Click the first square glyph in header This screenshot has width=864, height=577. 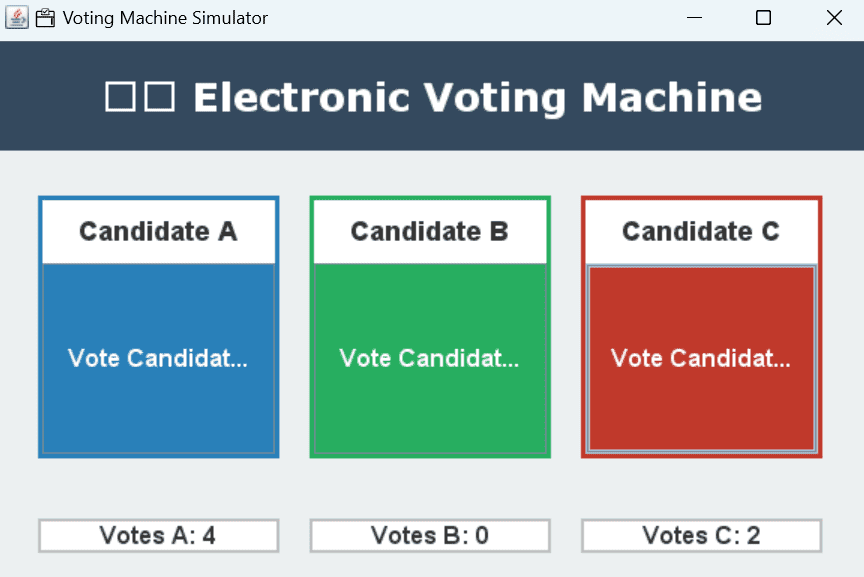[120, 97]
